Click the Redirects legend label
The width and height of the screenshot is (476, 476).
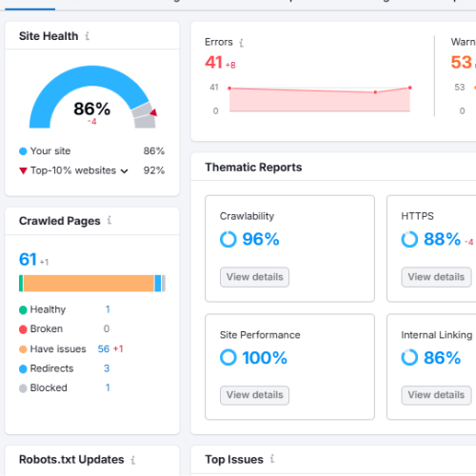pyautogui.click(x=51, y=368)
